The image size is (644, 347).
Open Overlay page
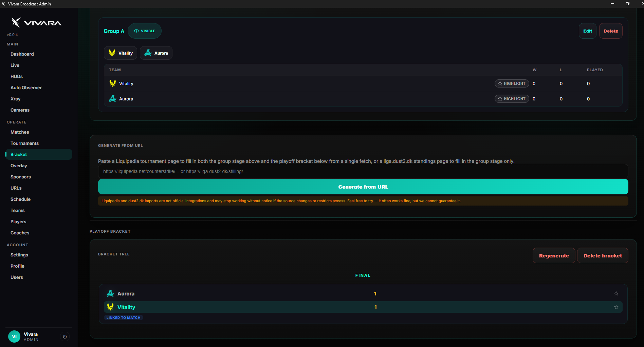[39, 166]
